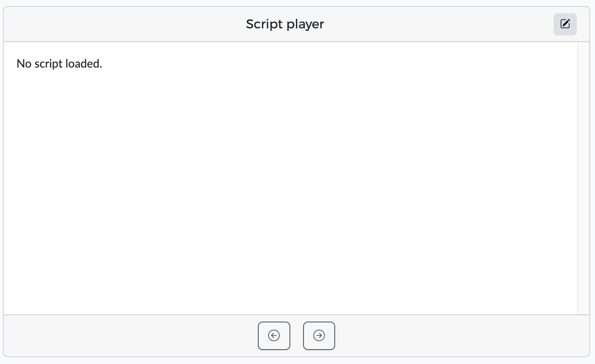Select the back navigation arrow icon
The width and height of the screenshot is (595, 364).
[x=274, y=336]
